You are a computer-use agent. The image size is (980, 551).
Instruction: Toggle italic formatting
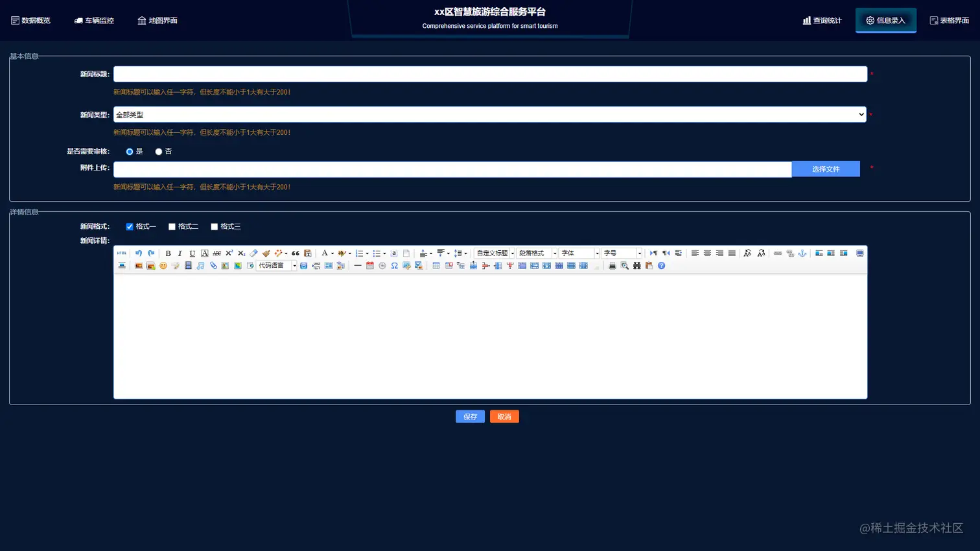coord(180,253)
